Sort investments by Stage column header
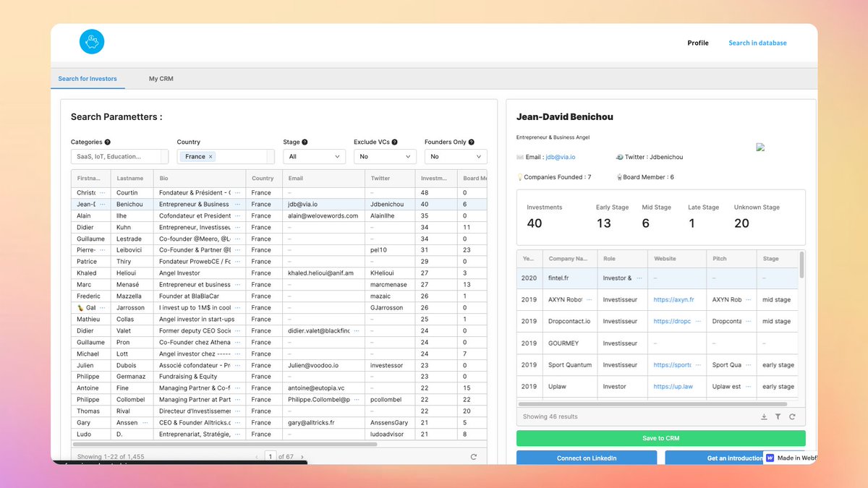This screenshot has height=488, width=868. click(778, 258)
